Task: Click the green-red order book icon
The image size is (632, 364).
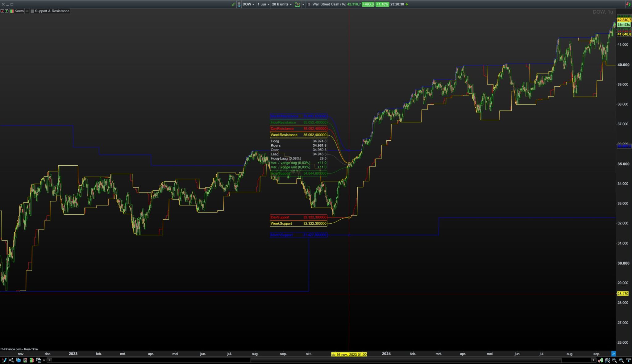Action: 32,360
